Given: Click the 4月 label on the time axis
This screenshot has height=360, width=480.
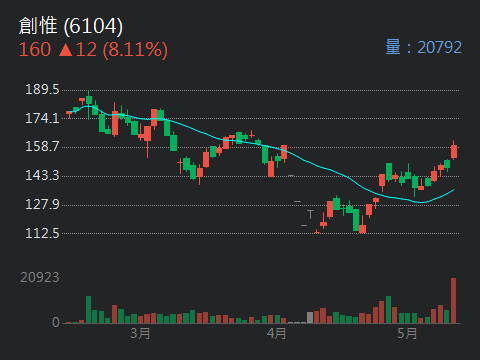Looking at the screenshot, I should [276, 333].
